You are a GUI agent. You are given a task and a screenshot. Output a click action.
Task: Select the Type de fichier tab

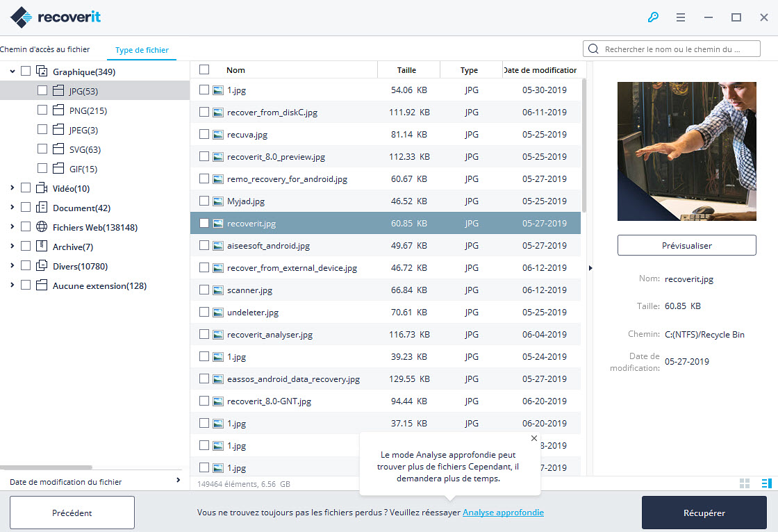(x=142, y=49)
